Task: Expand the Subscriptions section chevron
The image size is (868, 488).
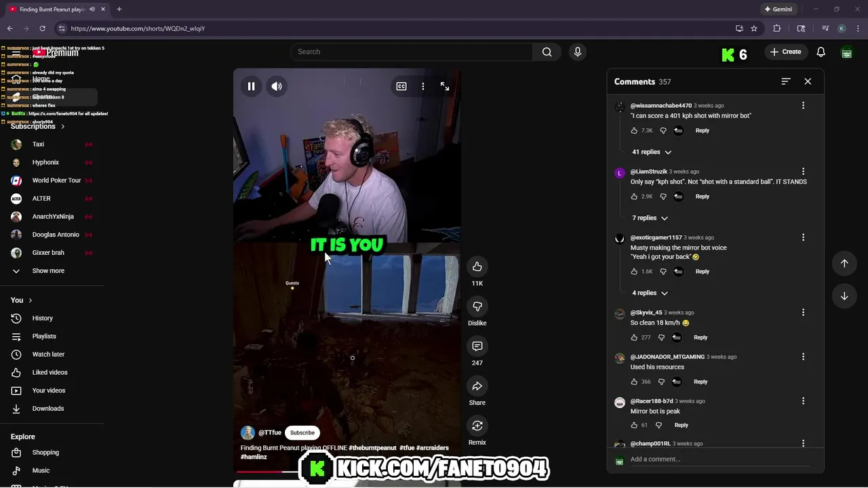Action: click(x=63, y=126)
